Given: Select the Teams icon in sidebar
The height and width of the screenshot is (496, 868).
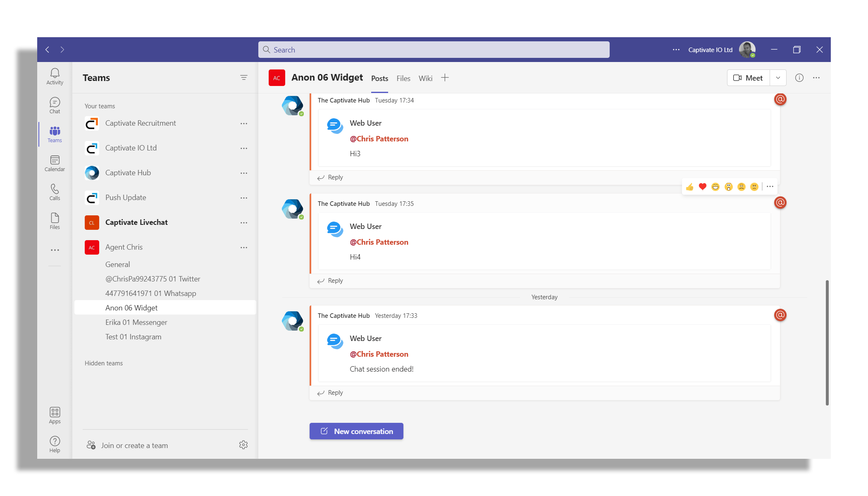Looking at the screenshot, I should point(55,134).
